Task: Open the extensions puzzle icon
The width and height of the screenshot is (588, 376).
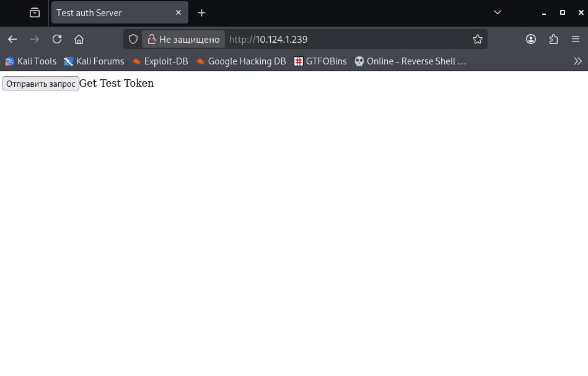Action: (553, 40)
